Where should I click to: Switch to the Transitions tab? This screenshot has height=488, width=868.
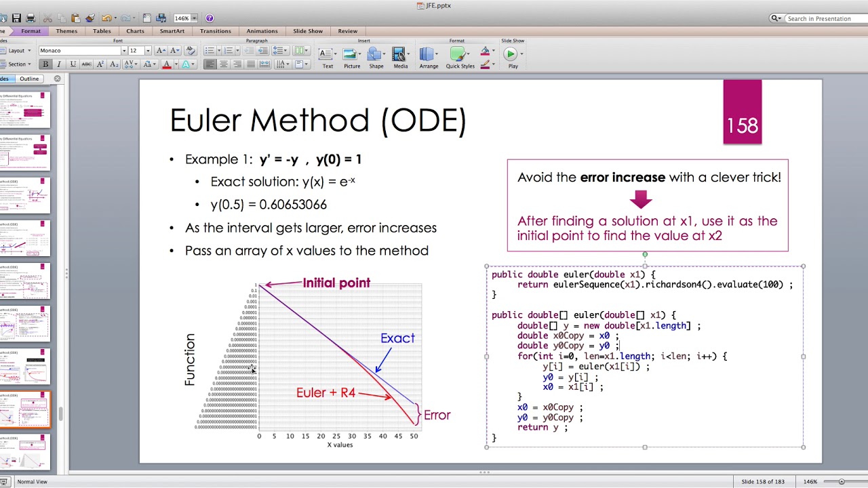coord(216,31)
